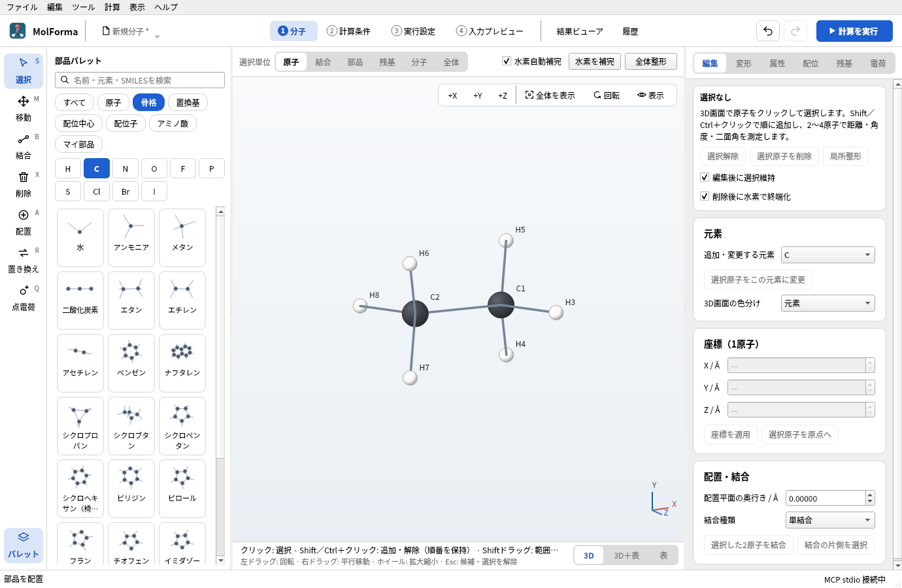Insert the メタン fragment
902x588 pixels.
tap(182, 237)
